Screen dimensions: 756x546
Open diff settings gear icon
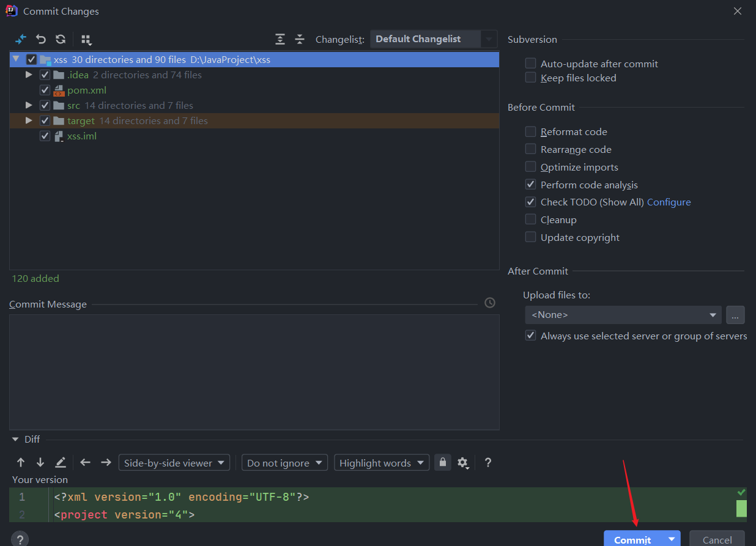point(464,463)
